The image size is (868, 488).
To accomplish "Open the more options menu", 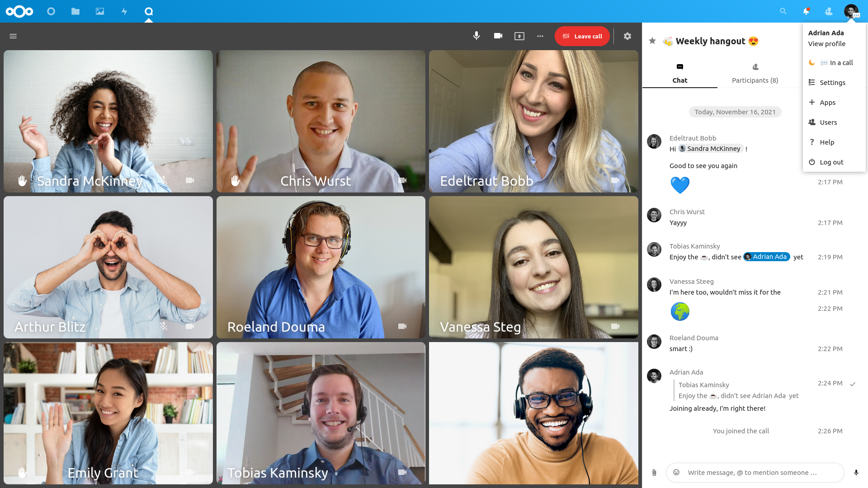I will [540, 36].
